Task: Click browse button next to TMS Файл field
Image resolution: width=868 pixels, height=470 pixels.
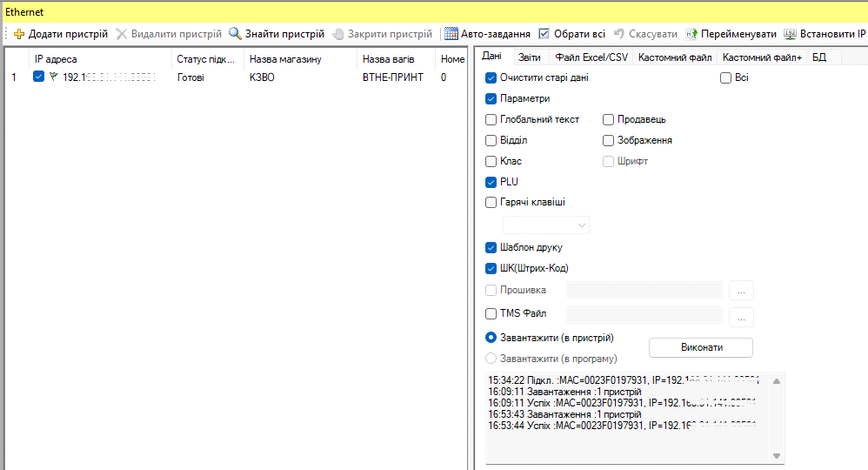Action: [740, 317]
